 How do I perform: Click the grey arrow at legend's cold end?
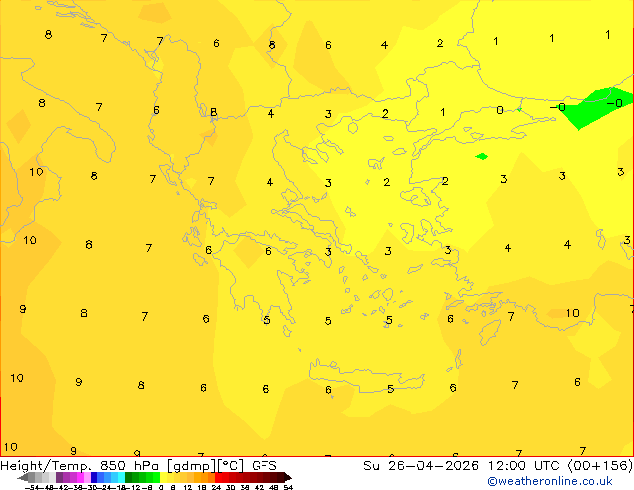tap(23, 477)
